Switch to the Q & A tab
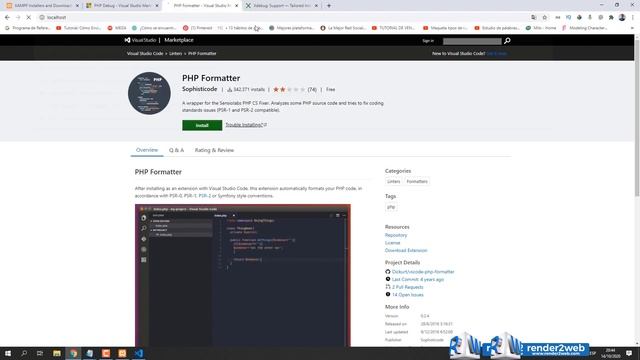Viewport: 640px width, 360px height. coord(176,150)
